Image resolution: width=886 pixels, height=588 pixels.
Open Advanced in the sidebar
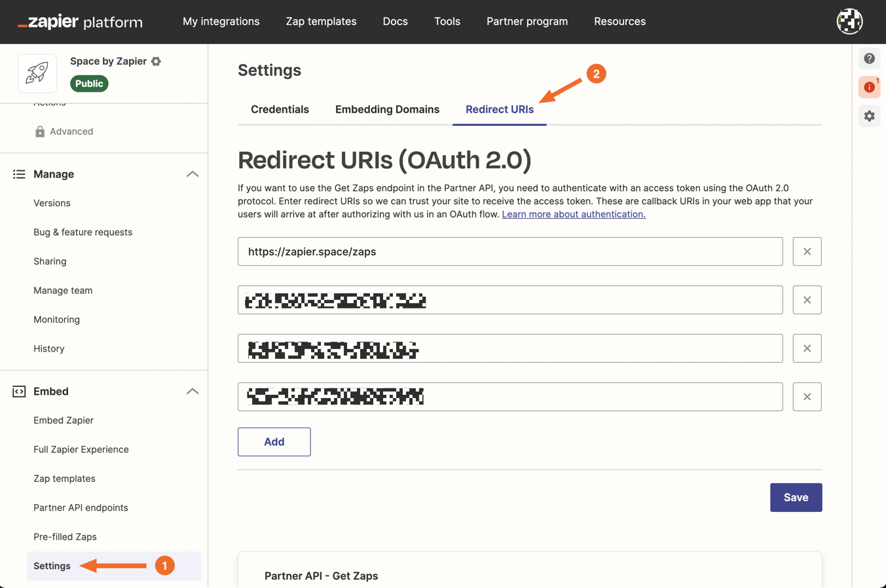71,132
